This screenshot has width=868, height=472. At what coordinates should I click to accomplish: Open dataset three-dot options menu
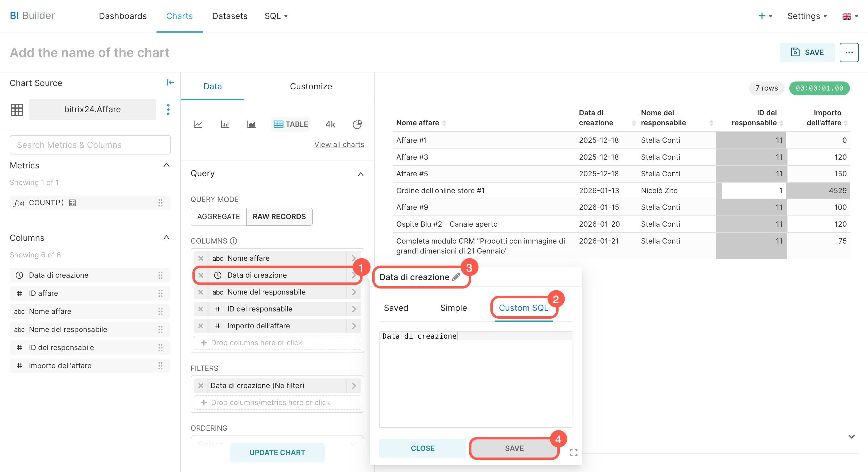[168, 109]
